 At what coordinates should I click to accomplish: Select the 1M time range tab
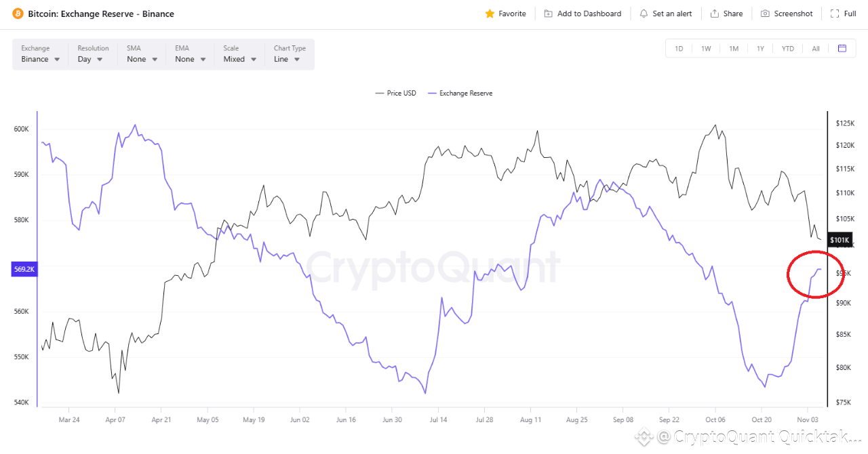[734, 48]
